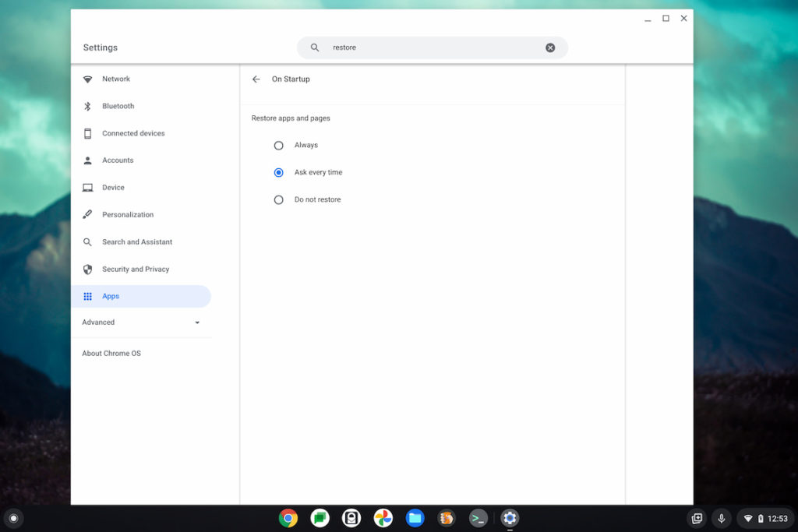Select the Apps section

[x=141, y=296]
